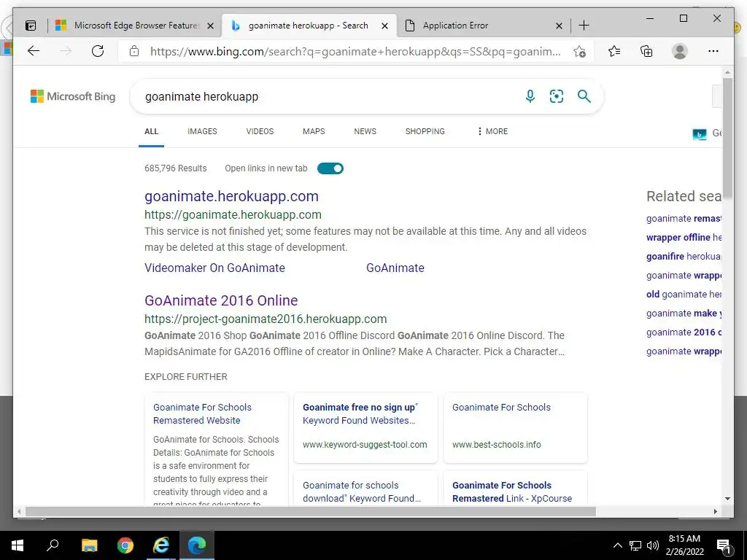
Task: Select the IMAGES search tab
Action: [x=202, y=131]
